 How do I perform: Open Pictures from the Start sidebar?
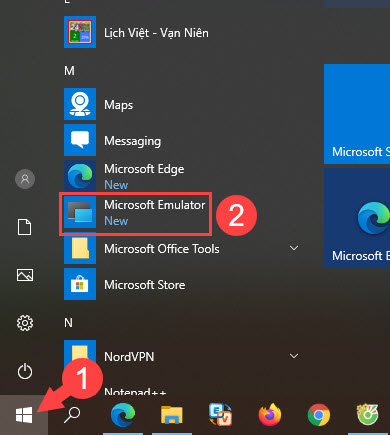coord(25,275)
